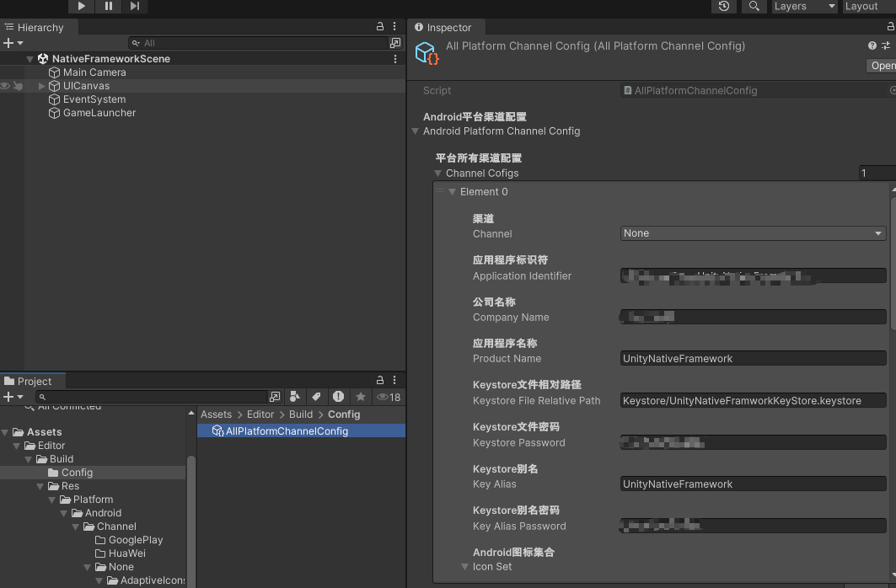Select AllPlatformChannelConfig asset

pyautogui.click(x=301, y=431)
